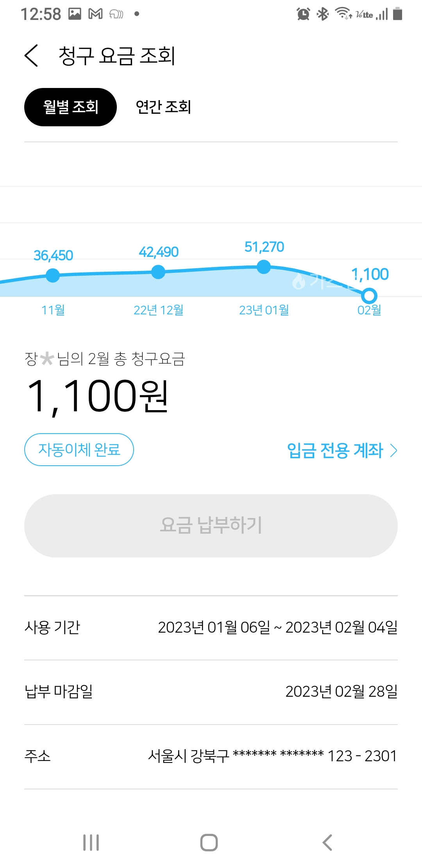This screenshot has height=868, width=422.
Task: Tap the 자동이체 완료 status badge
Action: (79, 450)
